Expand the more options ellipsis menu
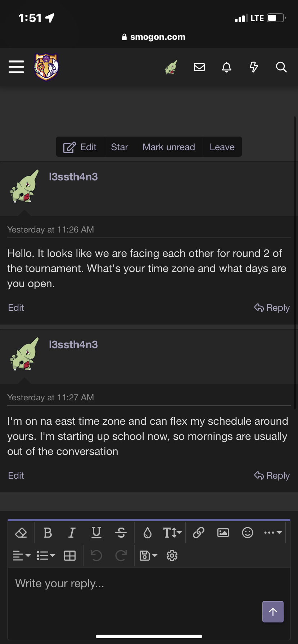Viewport: 298px width, 644px height. pyautogui.click(x=272, y=533)
